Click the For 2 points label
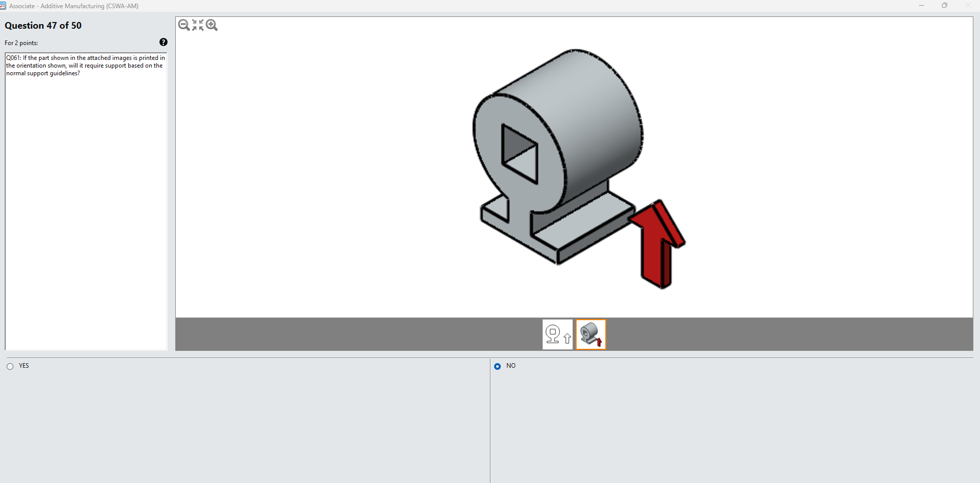Screen dimensions: 980x483 pos(21,43)
